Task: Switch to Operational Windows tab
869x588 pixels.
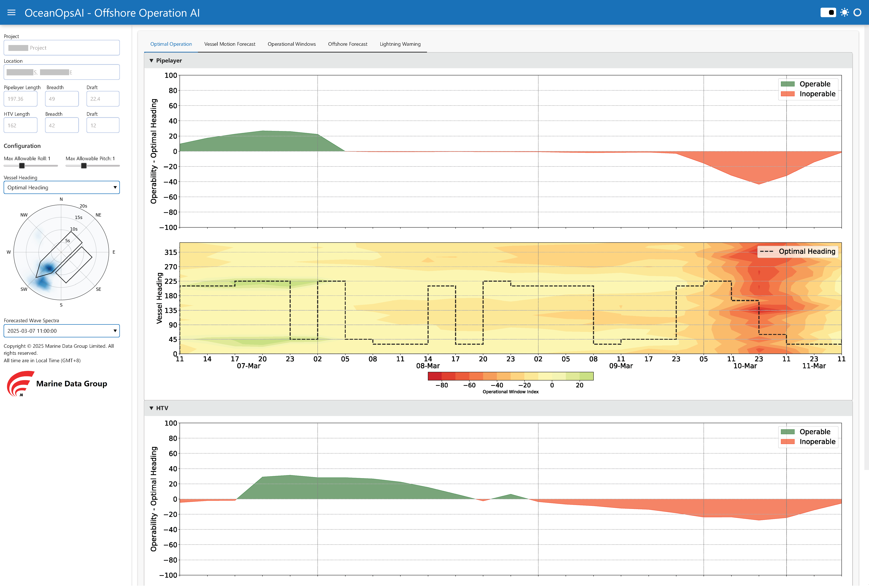Action: point(292,44)
